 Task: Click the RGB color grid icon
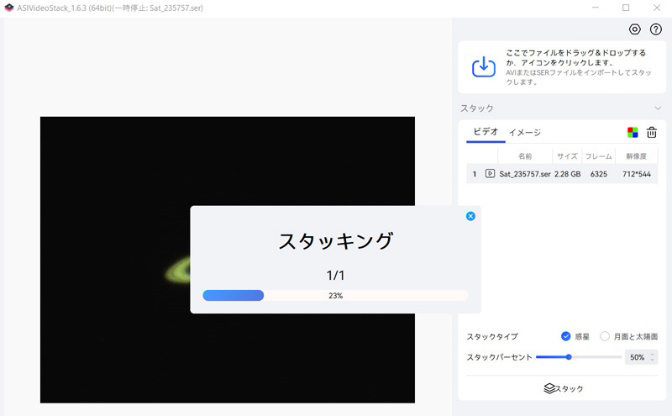[x=632, y=132]
